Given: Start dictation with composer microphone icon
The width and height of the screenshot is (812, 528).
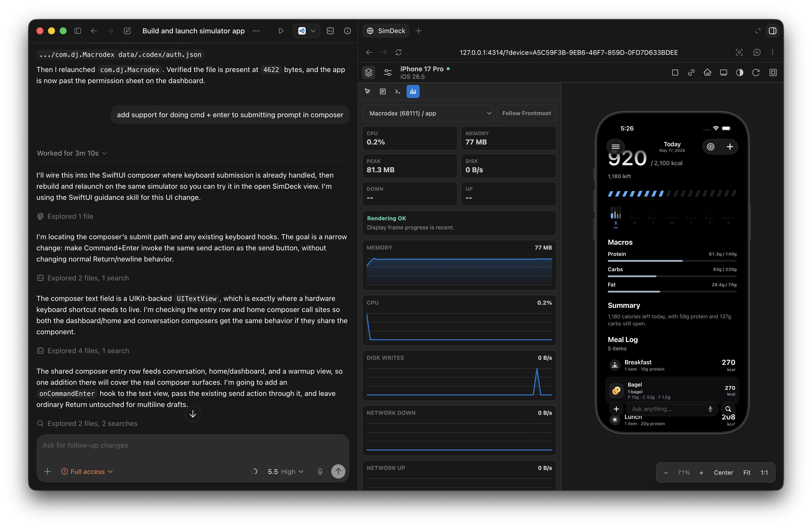Looking at the screenshot, I should tap(320, 472).
